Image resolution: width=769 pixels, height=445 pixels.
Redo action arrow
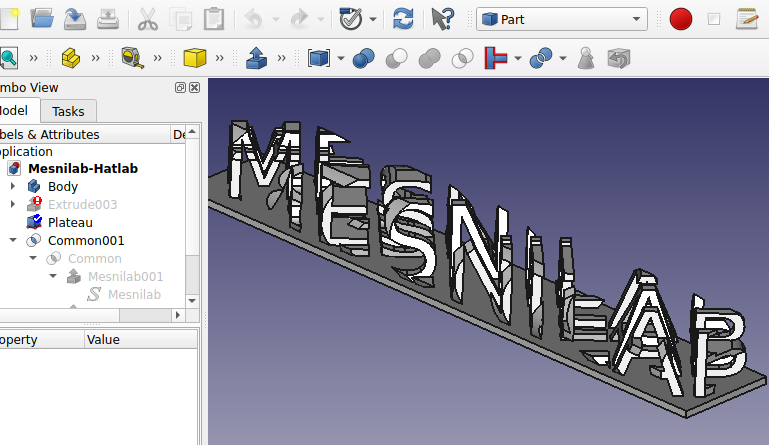coord(299,20)
